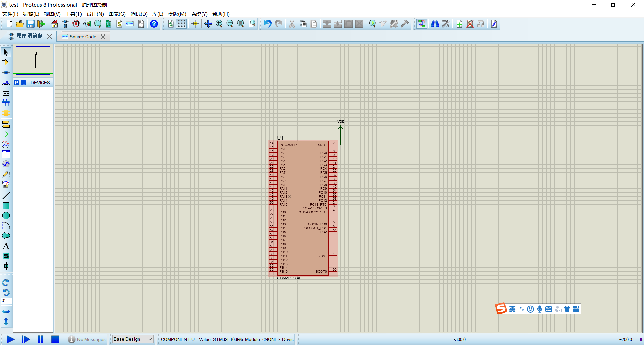This screenshot has height=345, width=644.
Task: Click the Sogou input 英 language toggle
Action: [x=512, y=309]
